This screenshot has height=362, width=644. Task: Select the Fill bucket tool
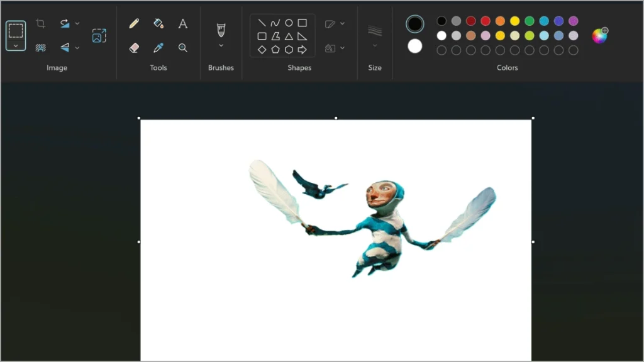click(x=158, y=23)
